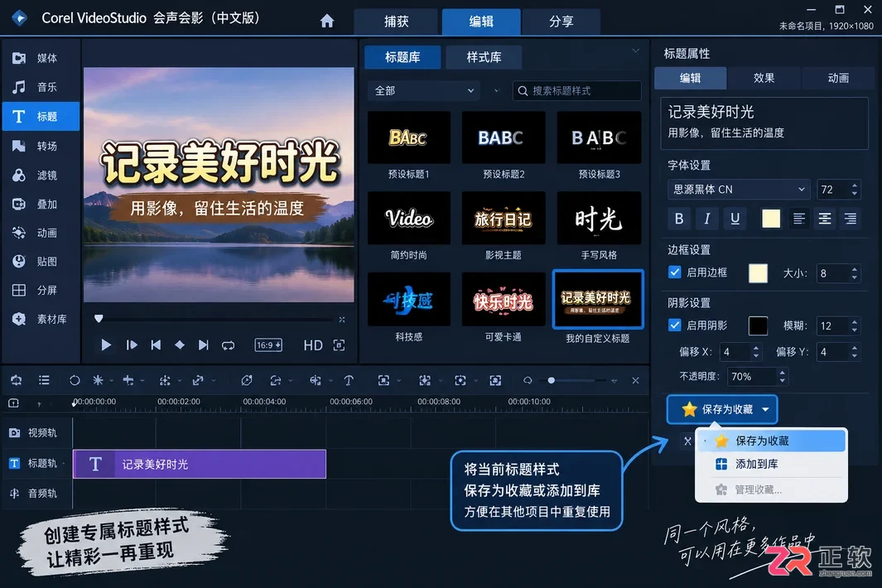Click the timeline zoom slider handle

click(x=552, y=381)
